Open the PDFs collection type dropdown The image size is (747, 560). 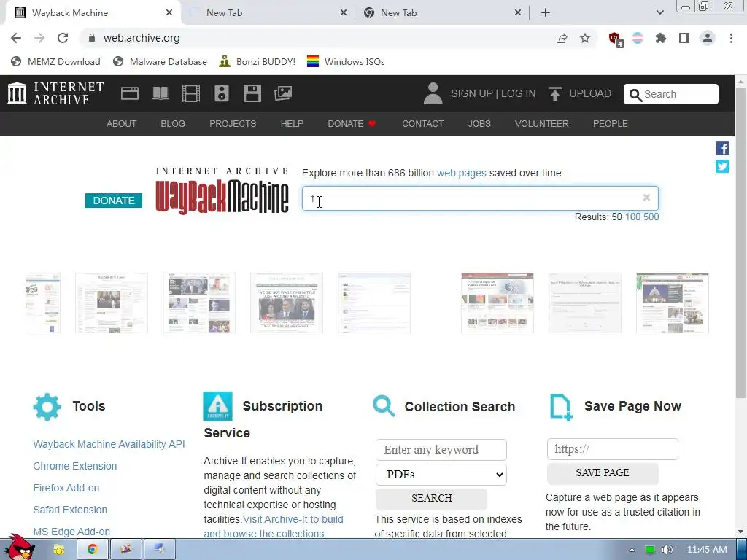point(441,475)
